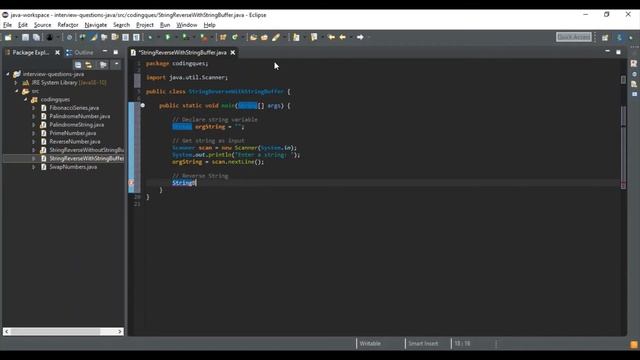640x360 pixels.
Task: Toggle Link with Editor in Package Explorer
Action: coord(89,65)
